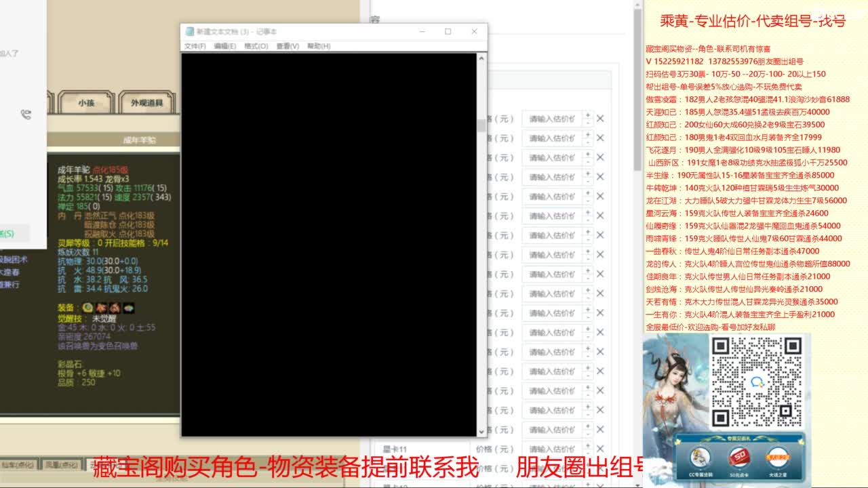Click the 灵犀等级 开启技能格 9/14 line
Image resolution: width=868 pixels, height=488 pixels.
113,243
